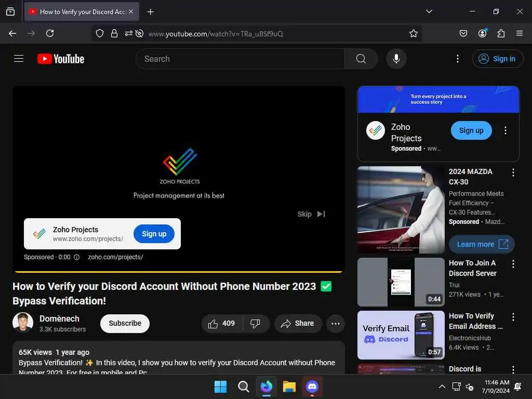This screenshot has height=399, width=532.
Task: Click Learn more on the Mazda ad
Action: (482, 244)
